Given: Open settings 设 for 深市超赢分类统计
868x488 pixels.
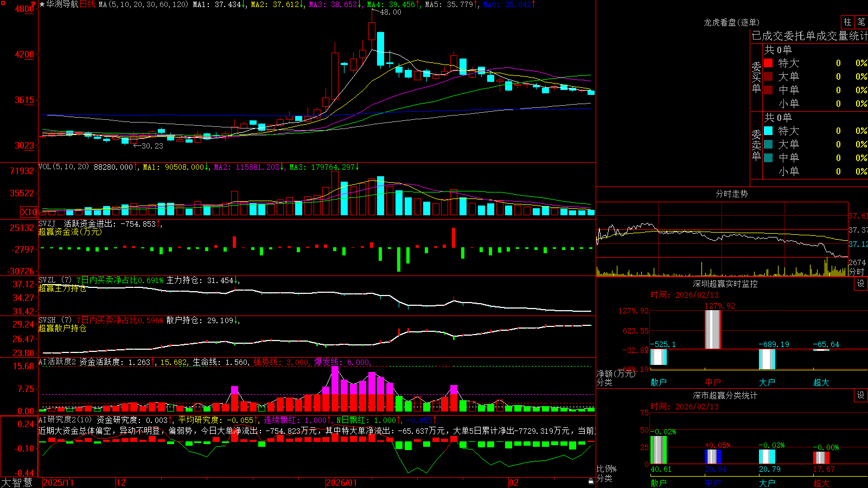Looking at the screenshot, I should [x=861, y=395].
